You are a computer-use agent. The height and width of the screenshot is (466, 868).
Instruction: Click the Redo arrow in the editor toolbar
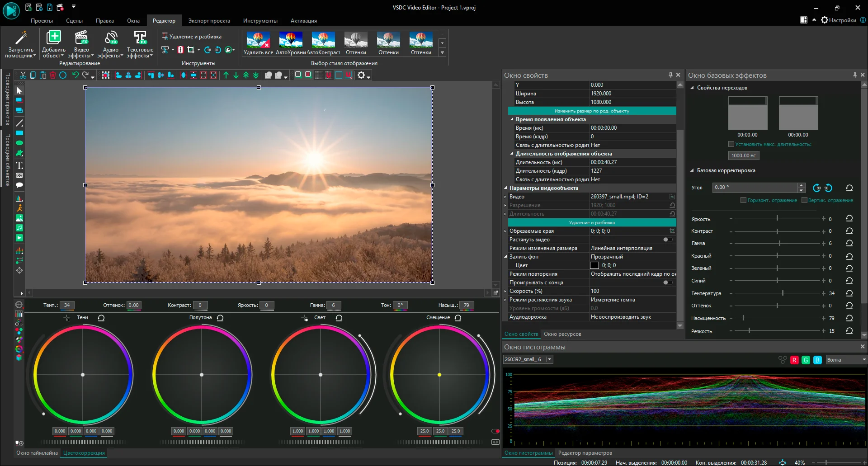point(85,75)
